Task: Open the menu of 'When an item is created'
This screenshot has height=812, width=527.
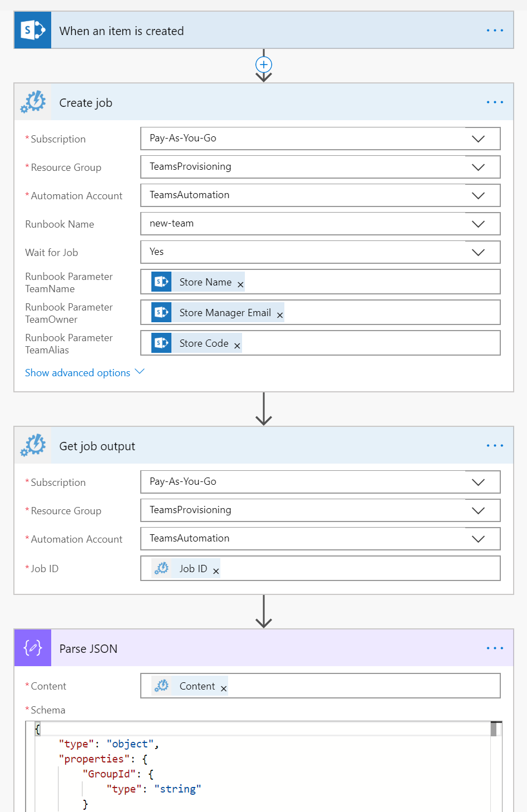Action: [x=495, y=31]
